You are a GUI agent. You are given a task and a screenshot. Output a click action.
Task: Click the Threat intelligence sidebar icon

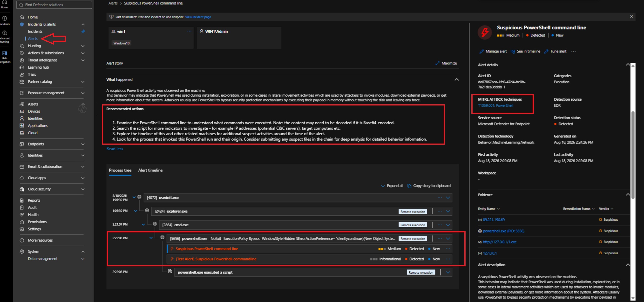point(22,60)
